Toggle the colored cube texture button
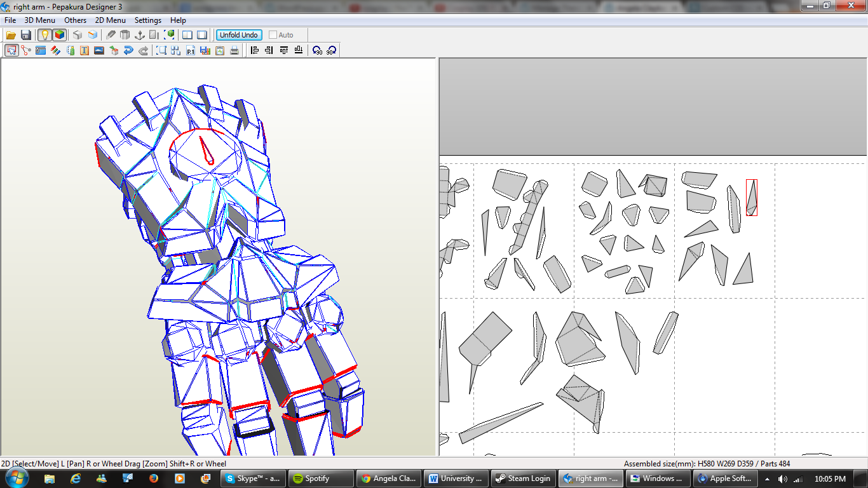The height and width of the screenshot is (488, 868). click(59, 35)
